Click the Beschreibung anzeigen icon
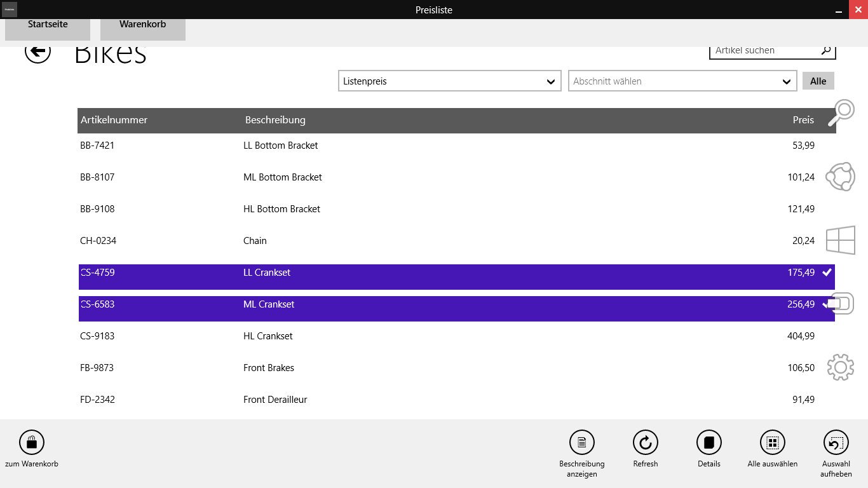The height and width of the screenshot is (488, 868). [581, 442]
